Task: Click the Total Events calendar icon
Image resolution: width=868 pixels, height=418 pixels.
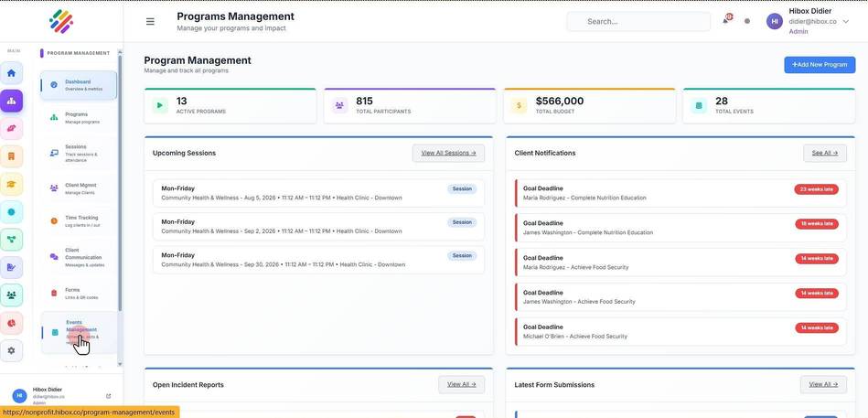Action: coord(699,105)
